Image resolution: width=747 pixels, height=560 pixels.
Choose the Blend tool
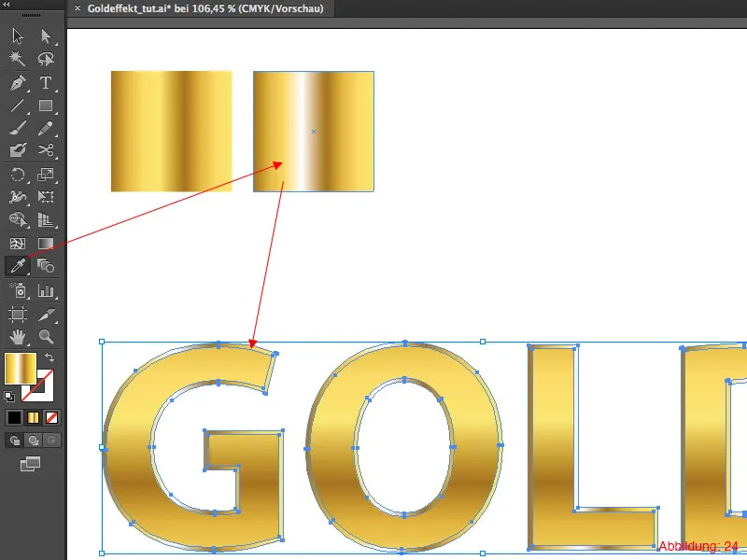pyautogui.click(x=46, y=266)
